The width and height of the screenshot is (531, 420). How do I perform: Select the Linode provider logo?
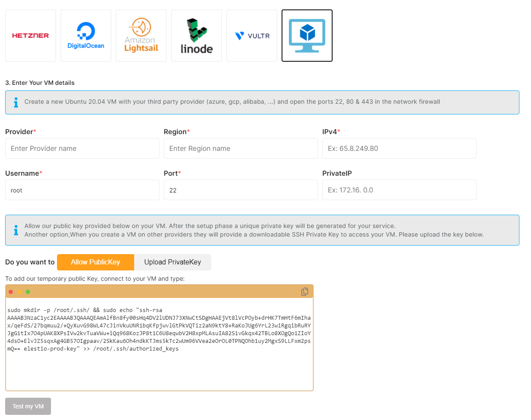coord(196,36)
